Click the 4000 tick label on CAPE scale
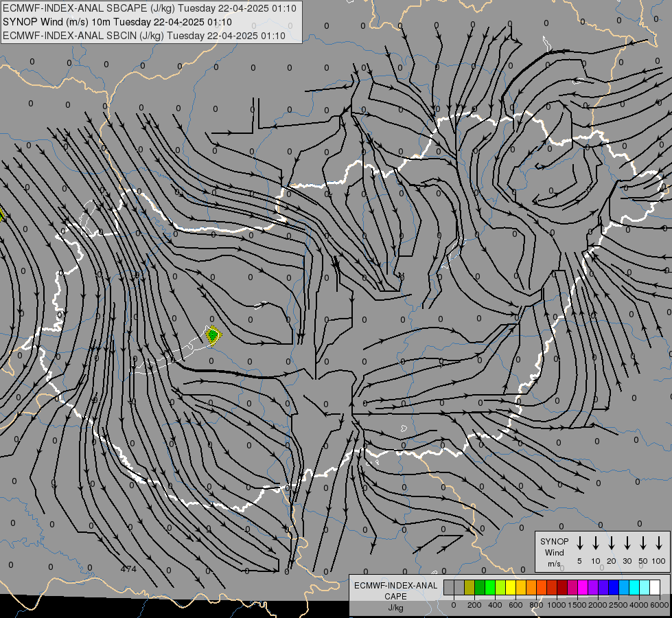This screenshot has height=618, width=672. tap(639, 605)
